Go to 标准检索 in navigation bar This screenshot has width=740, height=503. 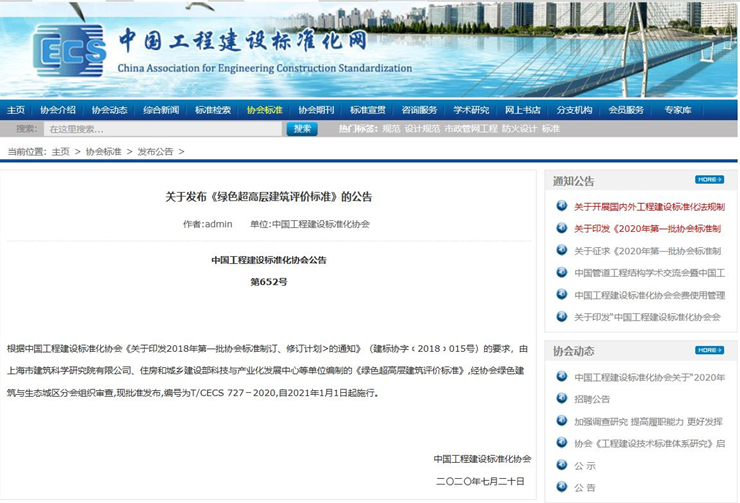(x=213, y=110)
